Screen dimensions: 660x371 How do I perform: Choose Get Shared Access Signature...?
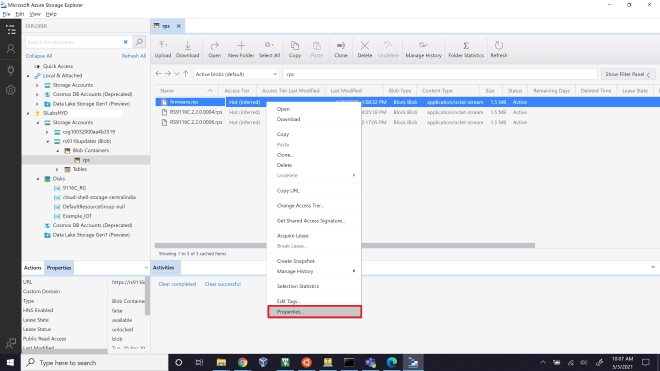(314, 221)
